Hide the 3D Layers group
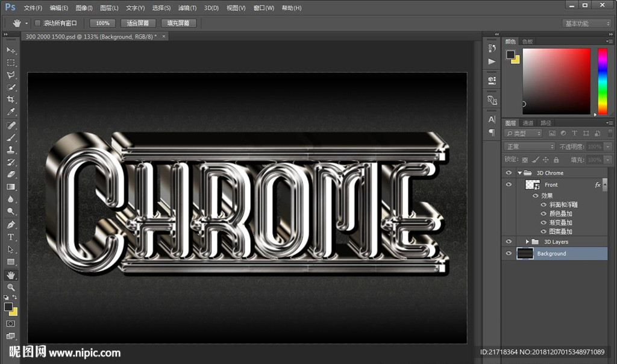The height and width of the screenshot is (364, 617). point(509,242)
